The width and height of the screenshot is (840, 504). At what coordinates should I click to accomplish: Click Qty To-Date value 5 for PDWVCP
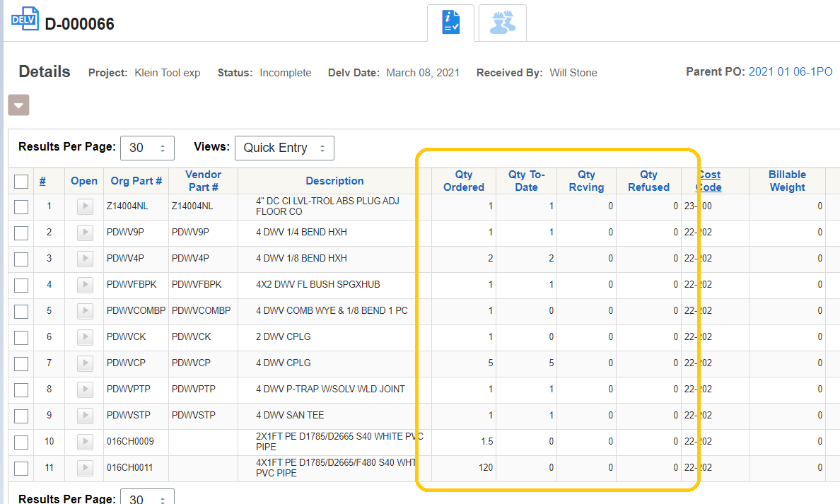(552, 363)
